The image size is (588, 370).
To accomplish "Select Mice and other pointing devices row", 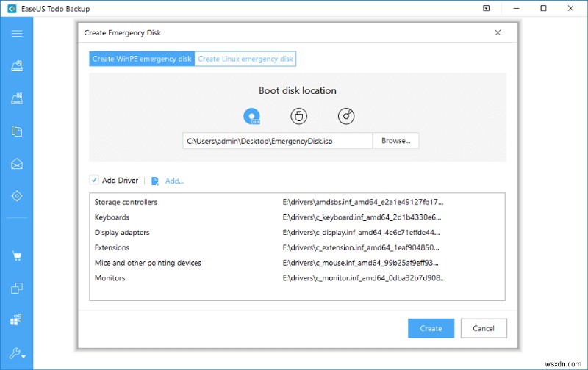I will pos(297,263).
